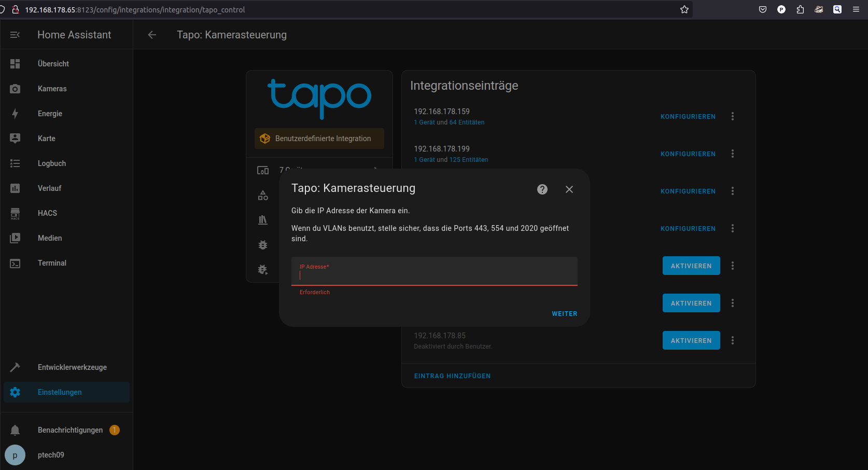Select Übersicht in the sidebar

53,64
